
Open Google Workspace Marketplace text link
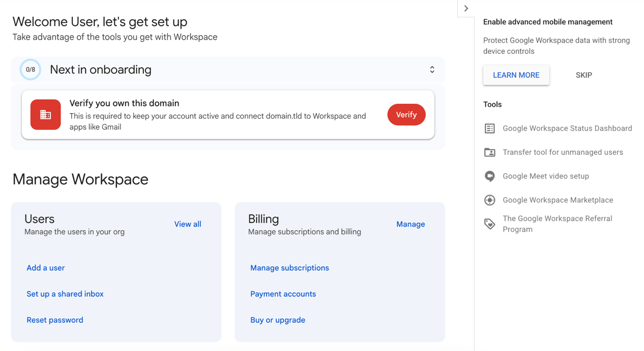558,200
